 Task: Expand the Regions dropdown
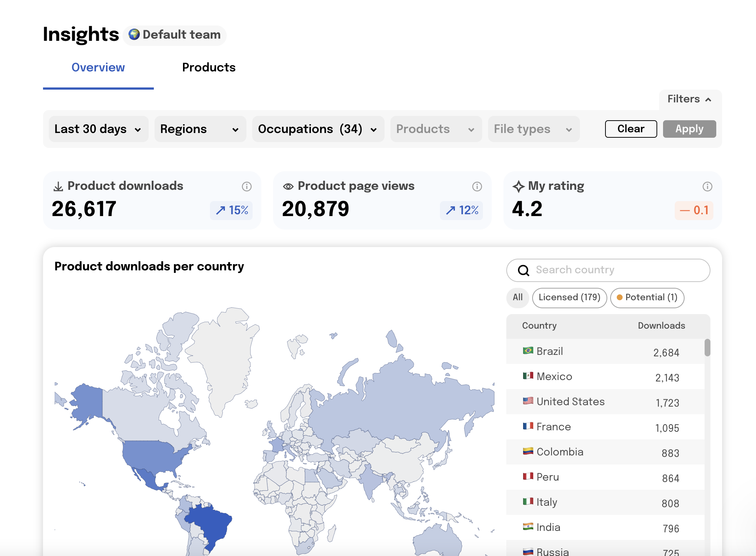coord(200,129)
